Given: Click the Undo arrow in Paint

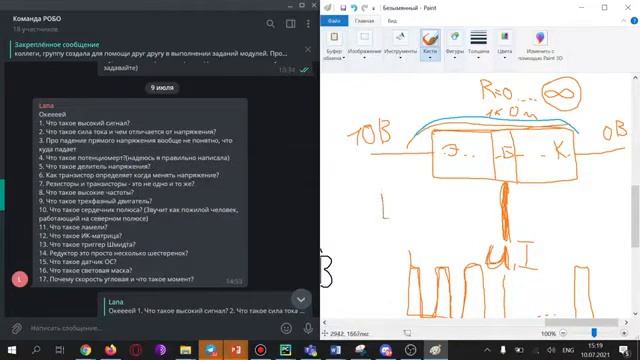Looking at the screenshot, I should (354, 8).
